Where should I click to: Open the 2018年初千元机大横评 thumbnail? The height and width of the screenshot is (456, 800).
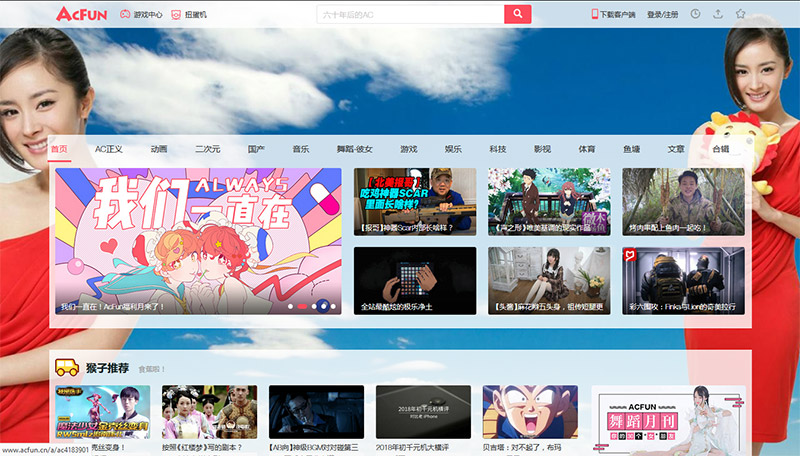tap(423, 412)
